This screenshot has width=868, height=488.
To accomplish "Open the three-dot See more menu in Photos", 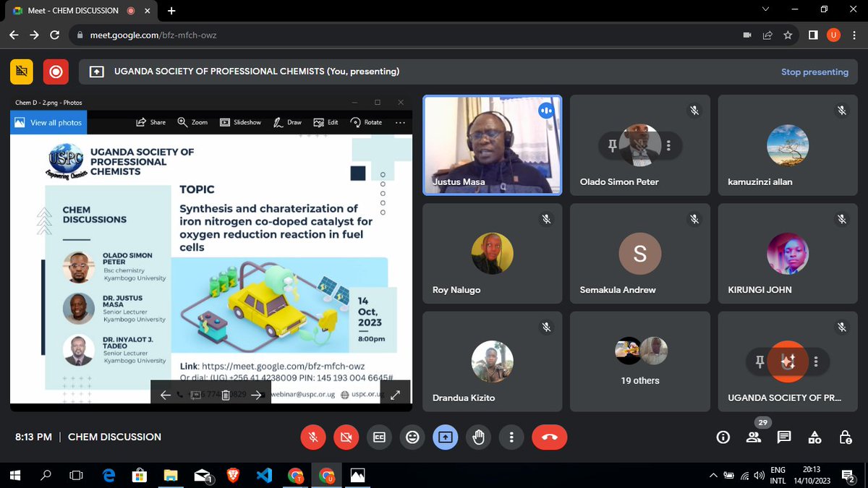I will [x=400, y=122].
